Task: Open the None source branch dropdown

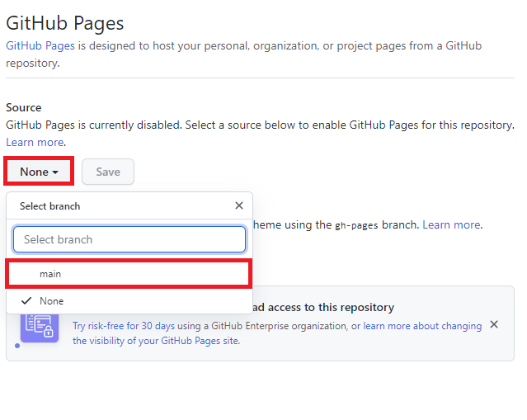Action: [x=39, y=172]
